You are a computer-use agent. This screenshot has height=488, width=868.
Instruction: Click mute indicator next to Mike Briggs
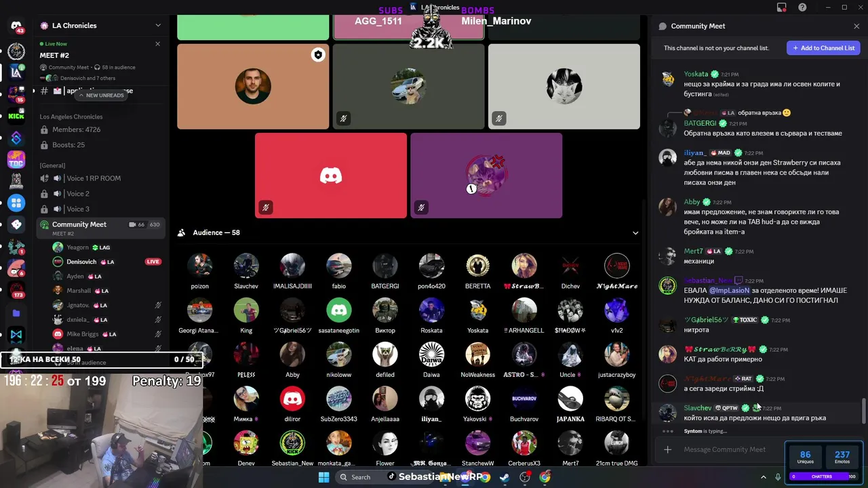158,334
